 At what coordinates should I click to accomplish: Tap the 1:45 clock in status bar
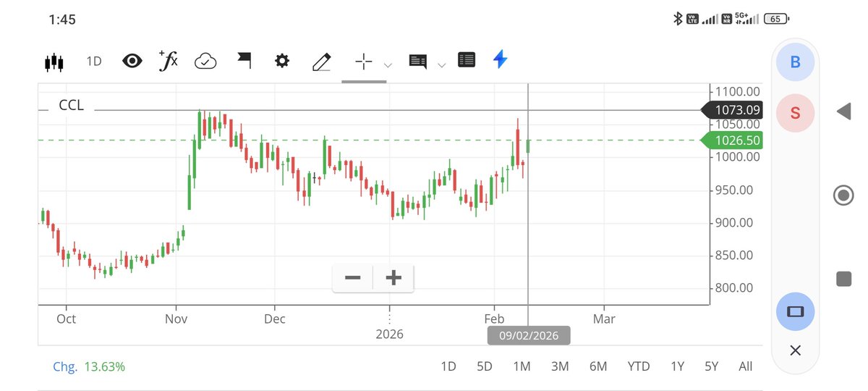(x=62, y=20)
